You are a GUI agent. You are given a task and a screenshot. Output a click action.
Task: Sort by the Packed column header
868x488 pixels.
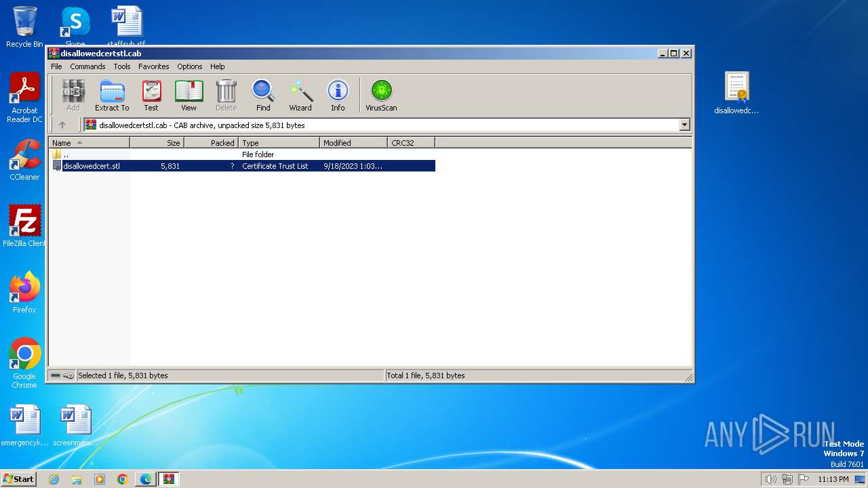pyautogui.click(x=211, y=142)
